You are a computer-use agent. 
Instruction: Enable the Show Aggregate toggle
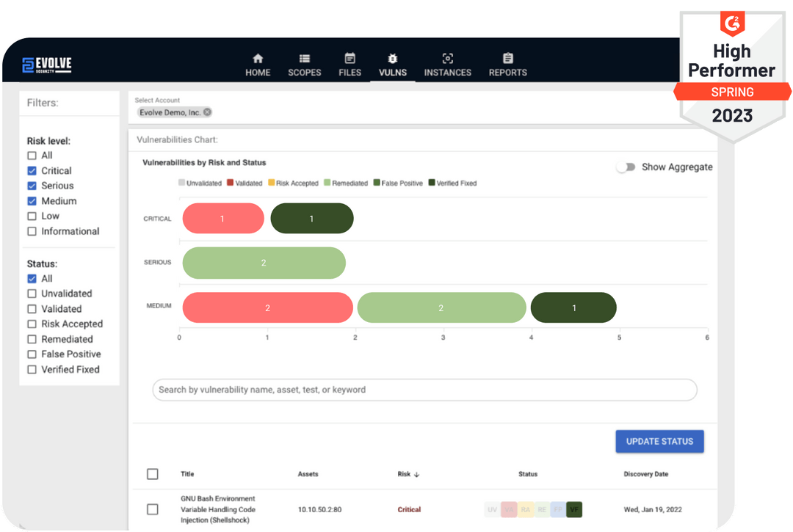point(626,167)
